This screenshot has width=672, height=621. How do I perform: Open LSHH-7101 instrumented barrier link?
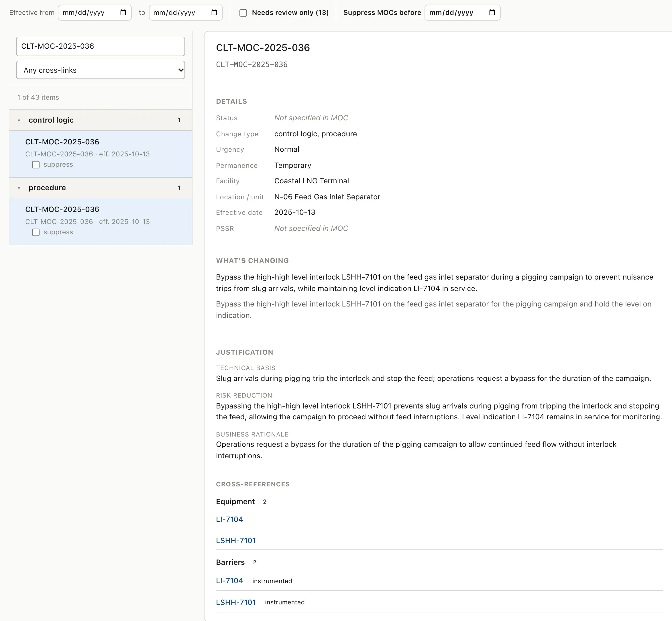(x=236, y=602)
